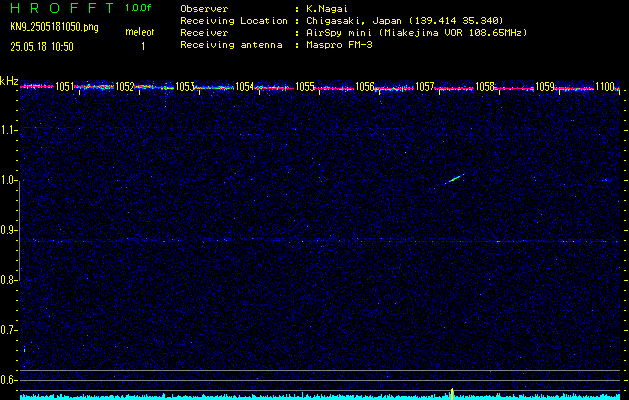The width and height of the screenshot is (629, 400).
Task: Click the Receiving Location label
Action: 234,21
